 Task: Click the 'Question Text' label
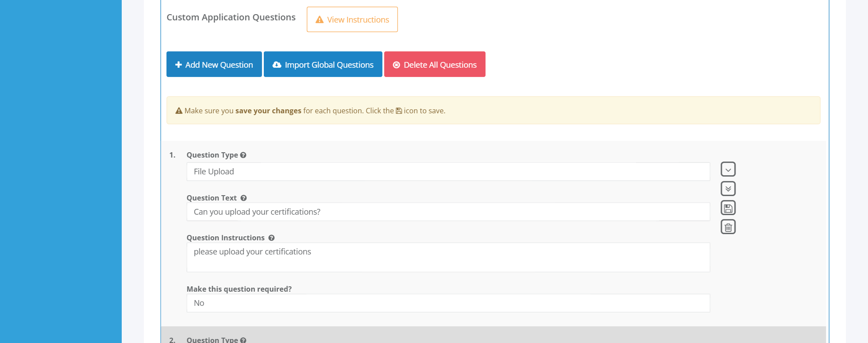212,198
